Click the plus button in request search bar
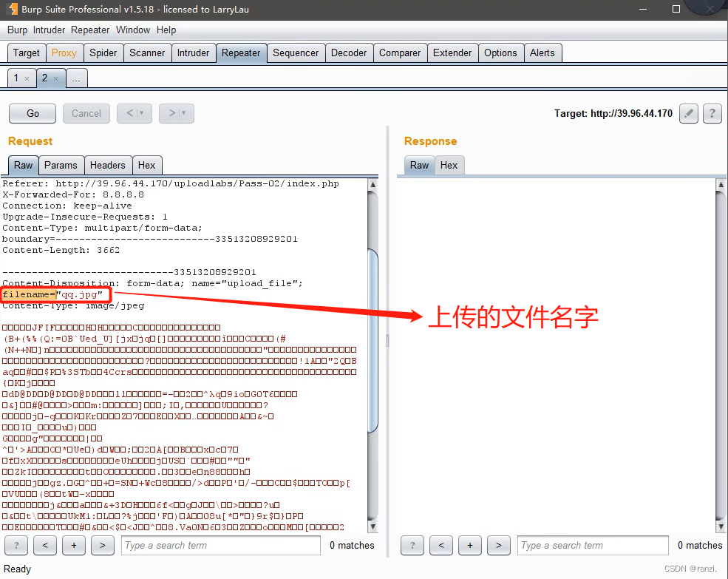Screen dimensions: 728x579 coord(74,545)
